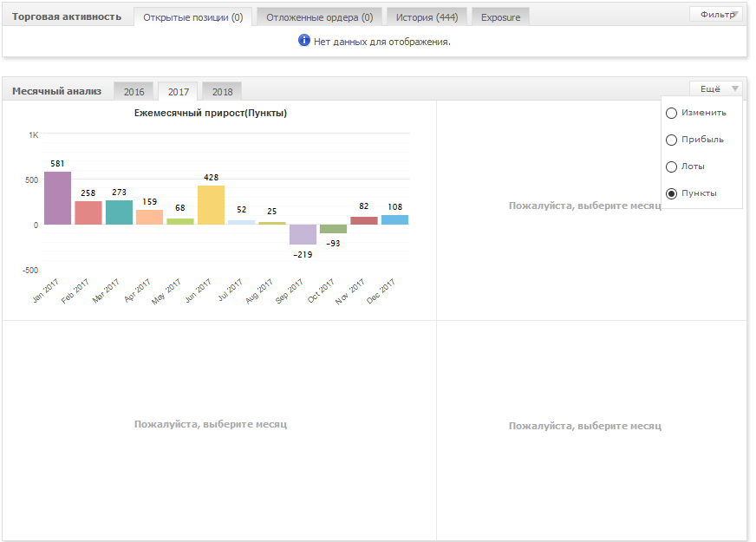Viewport: 756px width, 542px height.
Task: Click the Sep 2017 bar (-219)
Action: tap(303, 234)
